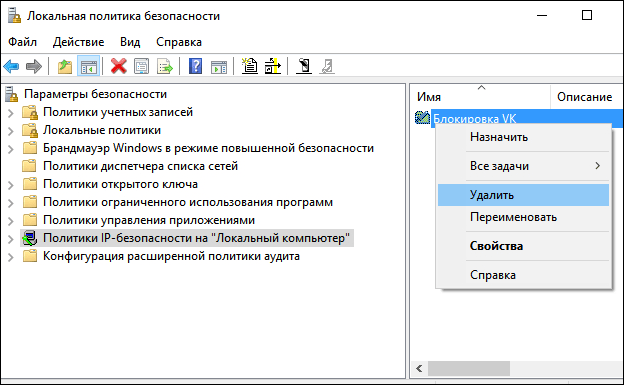Toggle the Show/Hide console tree icon
The height and width of the screenshot is (385, 624).
point(88,66)
